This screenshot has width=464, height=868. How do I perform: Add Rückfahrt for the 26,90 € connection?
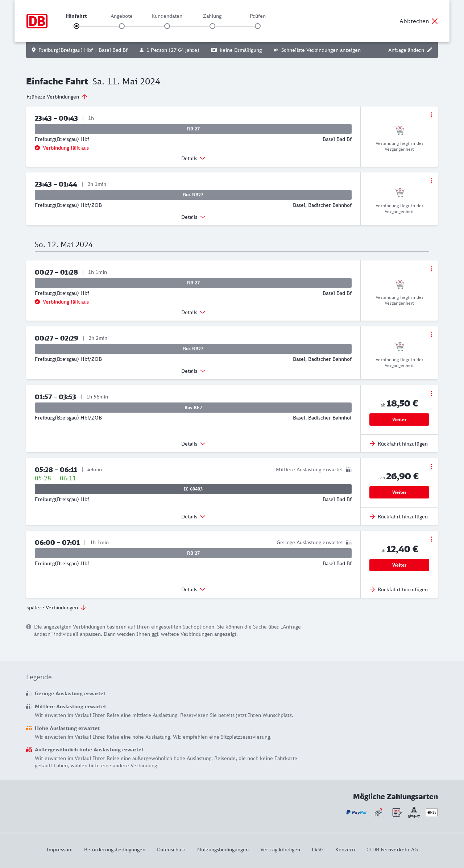tap(399, 517)
